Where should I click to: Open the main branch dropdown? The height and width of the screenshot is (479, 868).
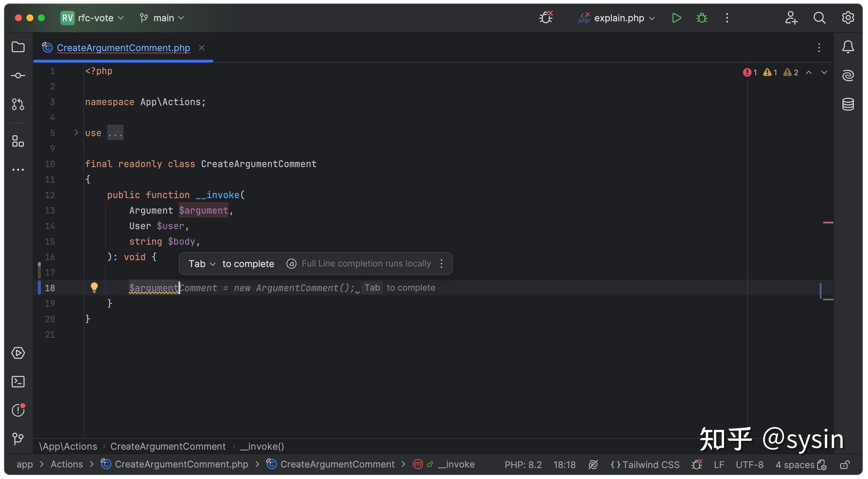162,18
